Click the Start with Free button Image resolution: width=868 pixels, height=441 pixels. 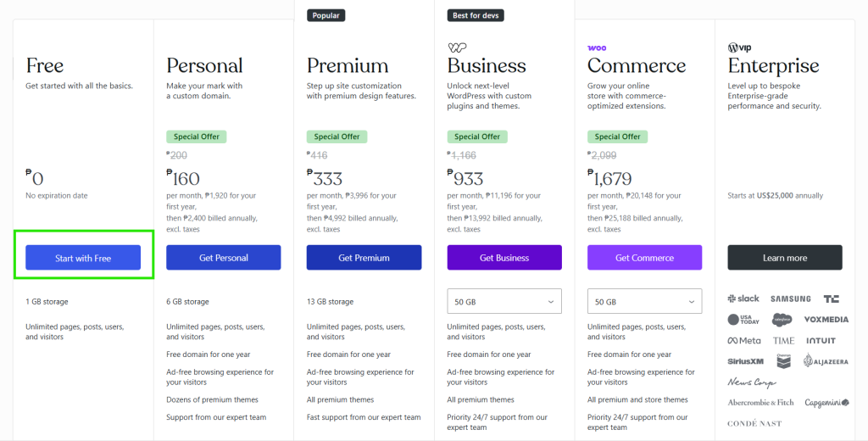tap(83, 258)
